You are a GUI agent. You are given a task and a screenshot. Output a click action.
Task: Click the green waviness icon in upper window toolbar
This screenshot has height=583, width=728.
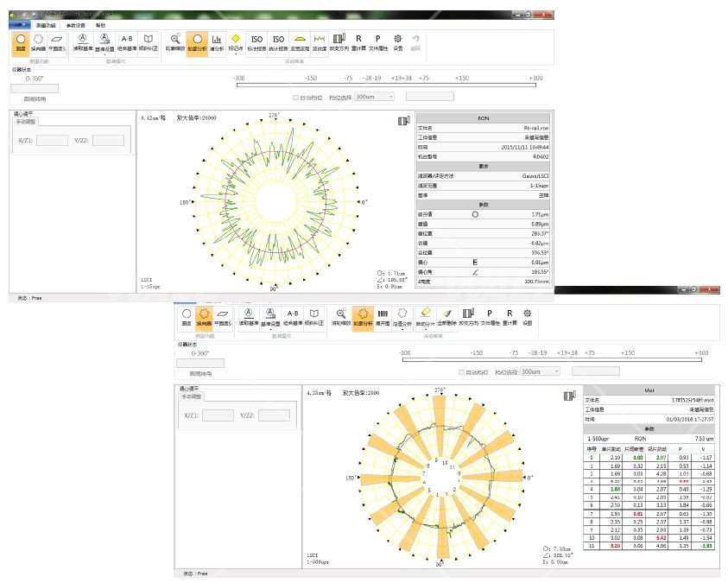point(320,43)
